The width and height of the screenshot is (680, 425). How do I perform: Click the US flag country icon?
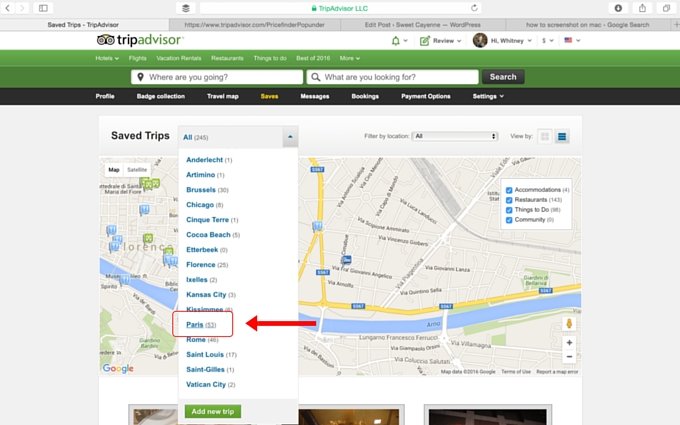coord(568,40)
